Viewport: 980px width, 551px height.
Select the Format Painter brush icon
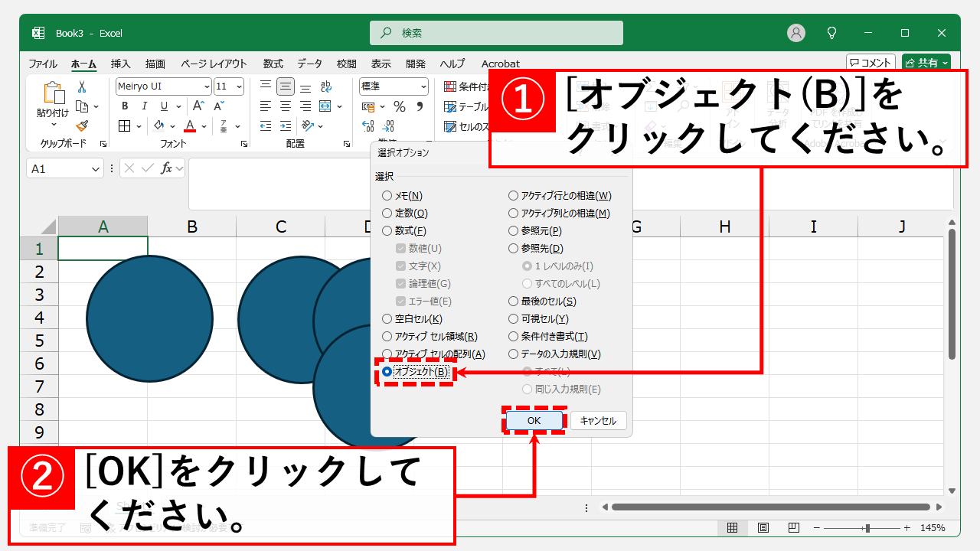(82, 126)
